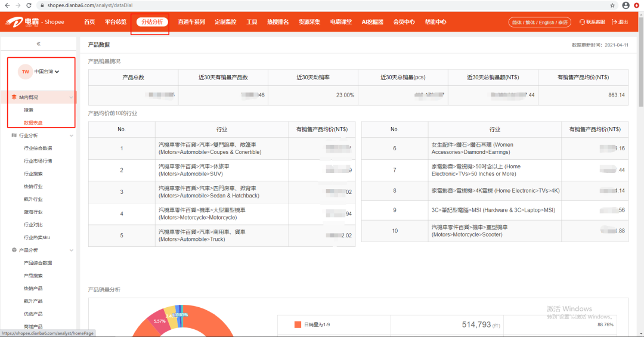
Task: Open 飙升产品 in the sidebar
Action: coord(33,301)
